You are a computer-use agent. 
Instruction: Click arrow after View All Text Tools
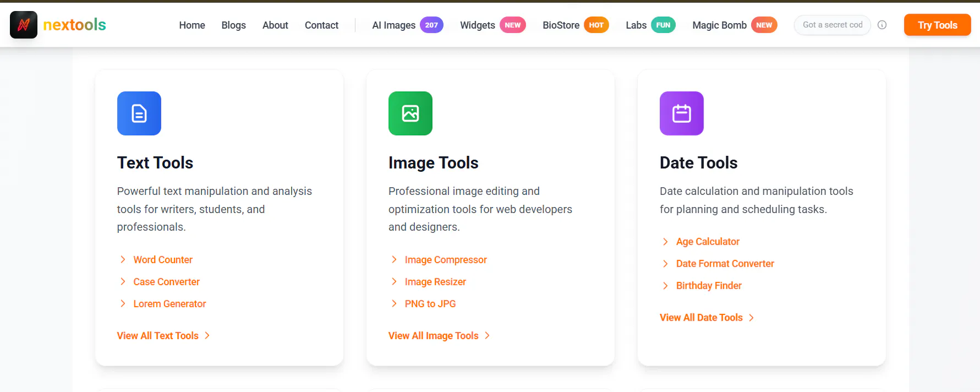[x=207, y=335]
